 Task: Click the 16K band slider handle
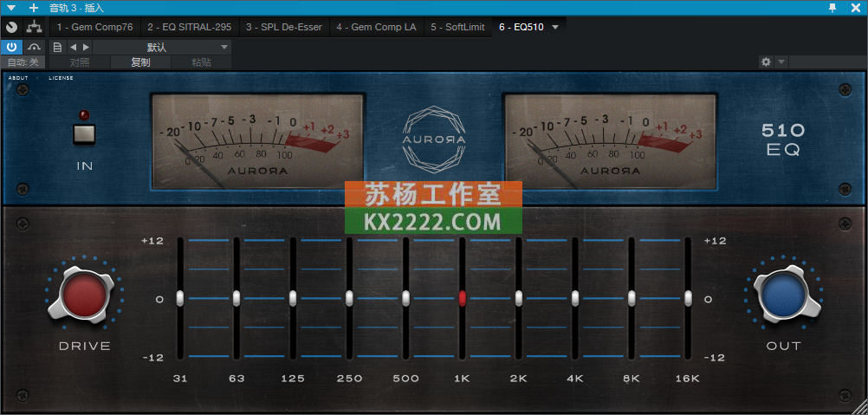tap(688, 298)
